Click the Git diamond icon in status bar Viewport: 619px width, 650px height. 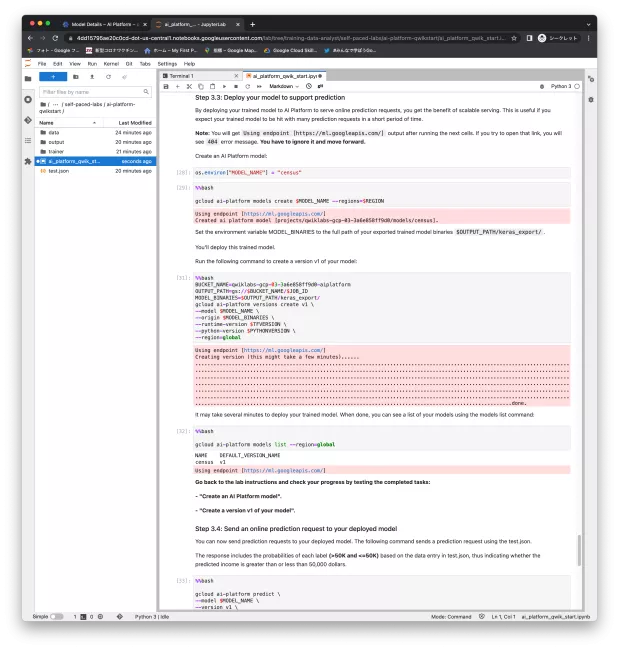point(120,616)
